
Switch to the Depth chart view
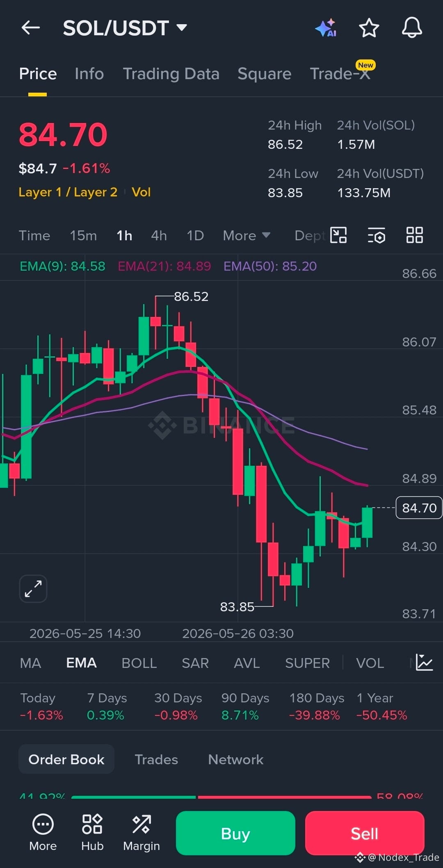click(310, 236)
